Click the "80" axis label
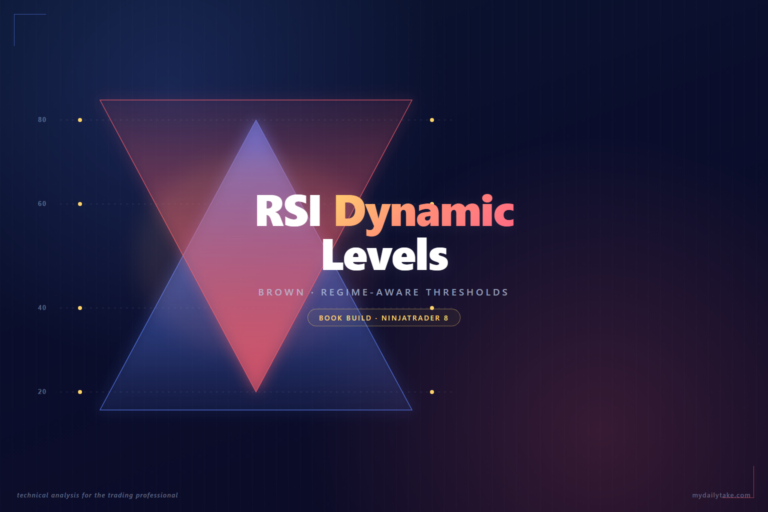The image size is (768, 512). click(x=42, y=120)
